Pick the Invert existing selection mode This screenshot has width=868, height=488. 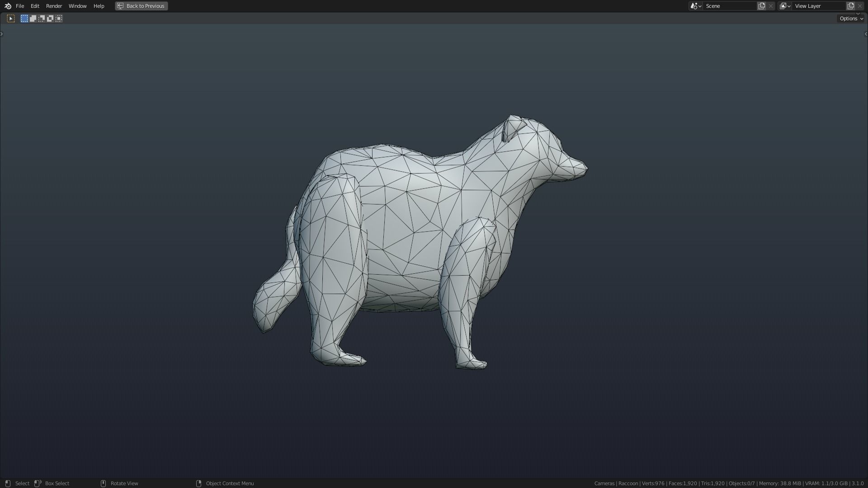coord(50,19)
